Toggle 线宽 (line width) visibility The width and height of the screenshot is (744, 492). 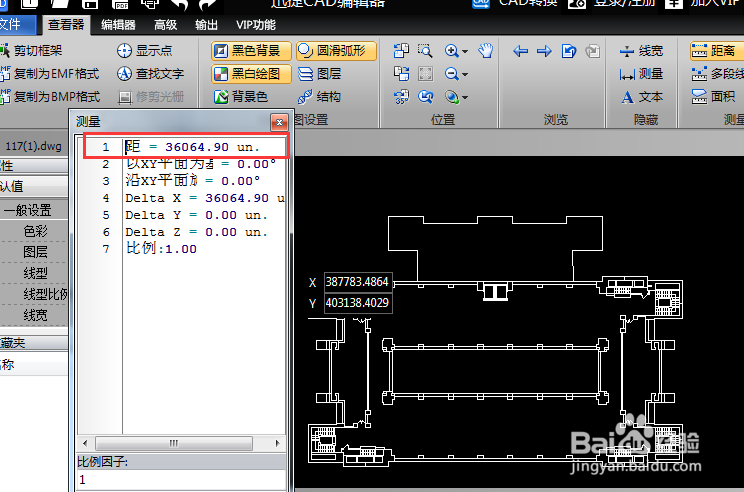[x=641, y=51]
